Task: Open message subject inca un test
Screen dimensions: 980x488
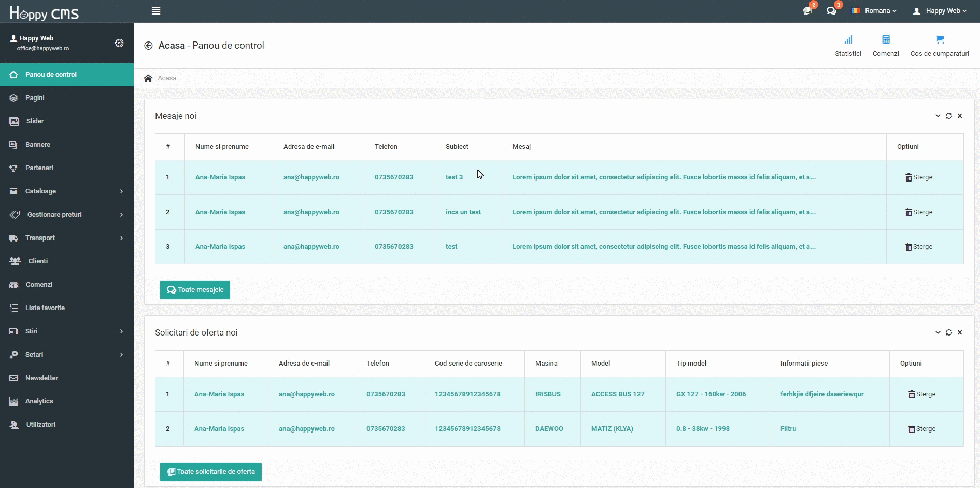Action: 463,212
